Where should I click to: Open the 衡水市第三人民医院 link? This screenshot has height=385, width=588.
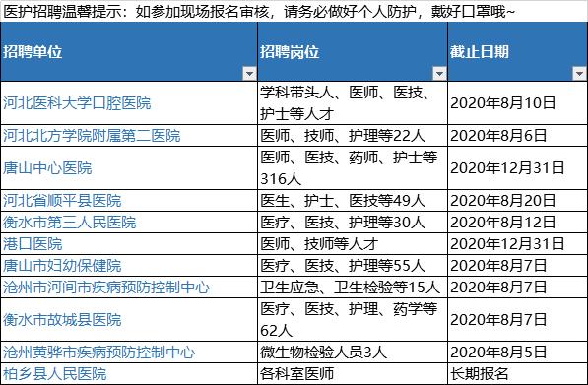pos(69,223)
